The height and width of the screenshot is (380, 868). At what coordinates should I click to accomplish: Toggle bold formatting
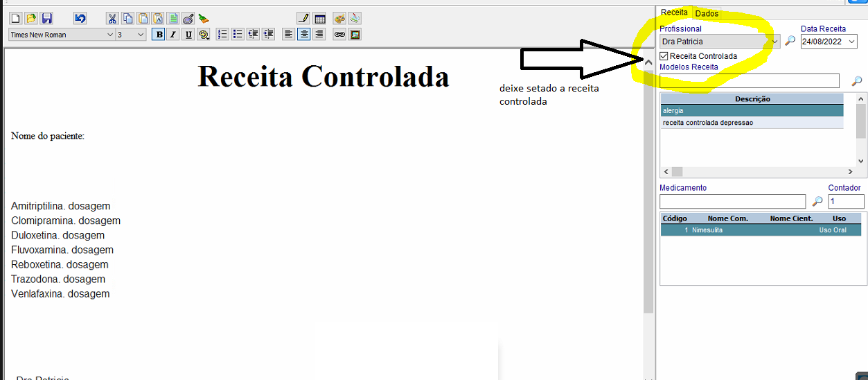pyautogui.click(x=159, y=34)
